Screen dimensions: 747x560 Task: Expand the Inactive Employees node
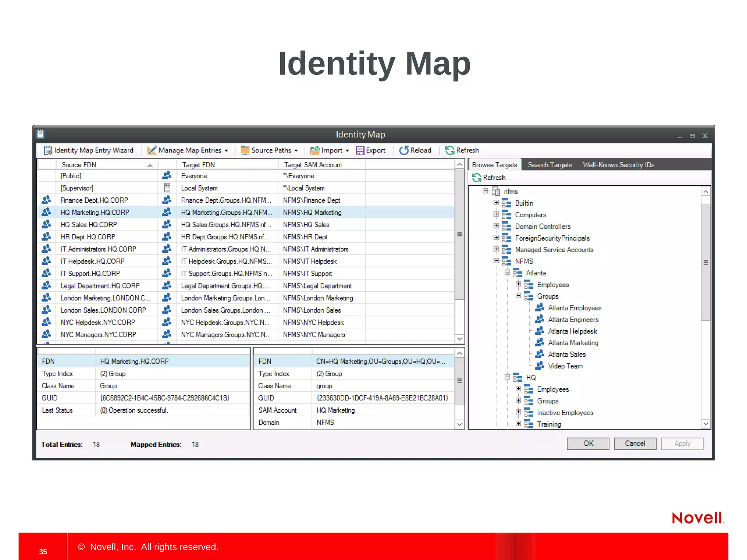[x=518, y=412]
